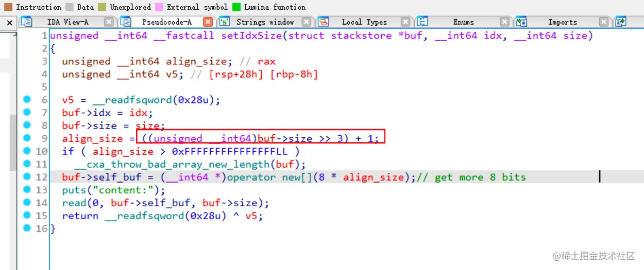This screenshot has height=270, width=644.
Task: Click the Exports tab icon after Imports
Action: 621,22
